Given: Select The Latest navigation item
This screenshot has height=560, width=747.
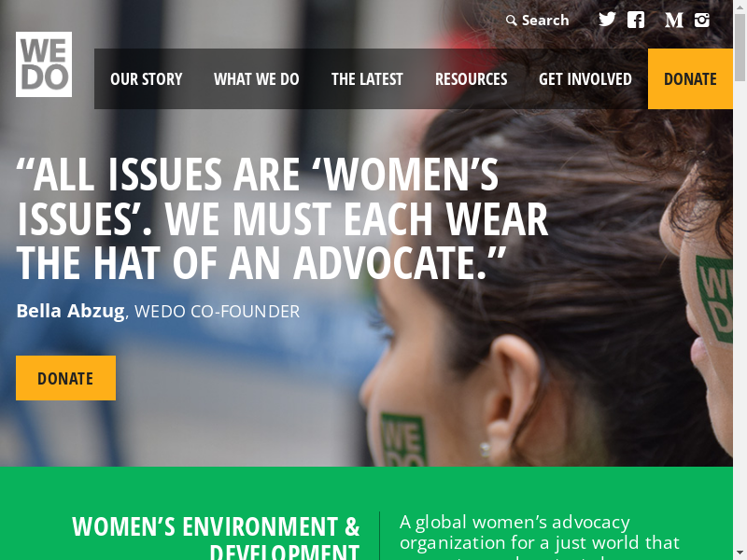Looking at the screenshot, I should [x=367, y=79].
